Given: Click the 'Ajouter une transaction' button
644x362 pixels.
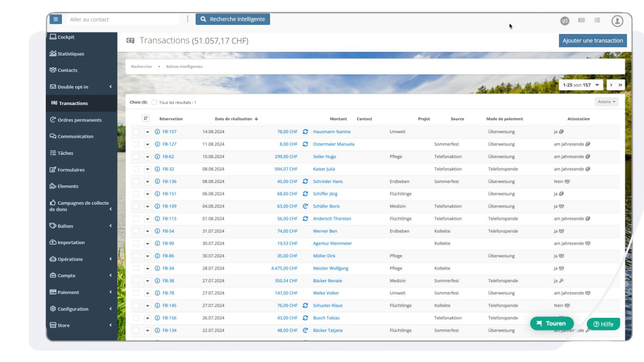Looking at the screenshot, I should (592, 40).
